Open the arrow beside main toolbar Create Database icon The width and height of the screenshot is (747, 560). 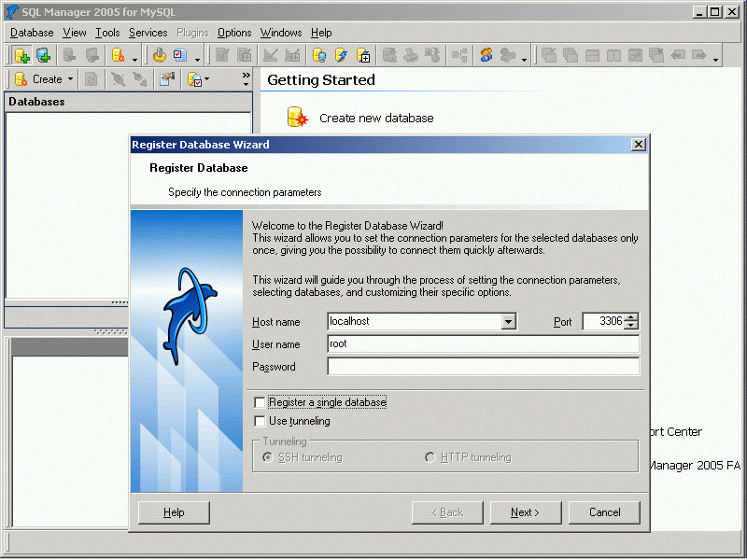[x=134, y=60]
